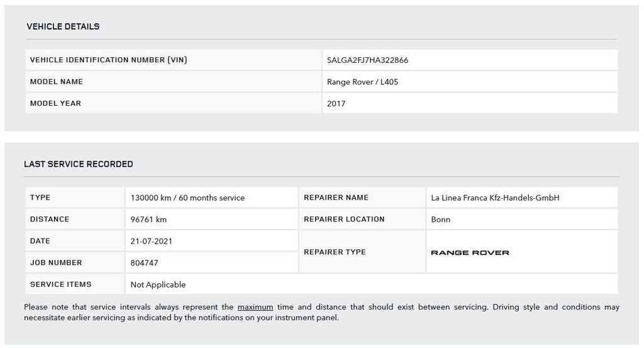Click the Not Applicable service items cell

click(x=158, y=284)
